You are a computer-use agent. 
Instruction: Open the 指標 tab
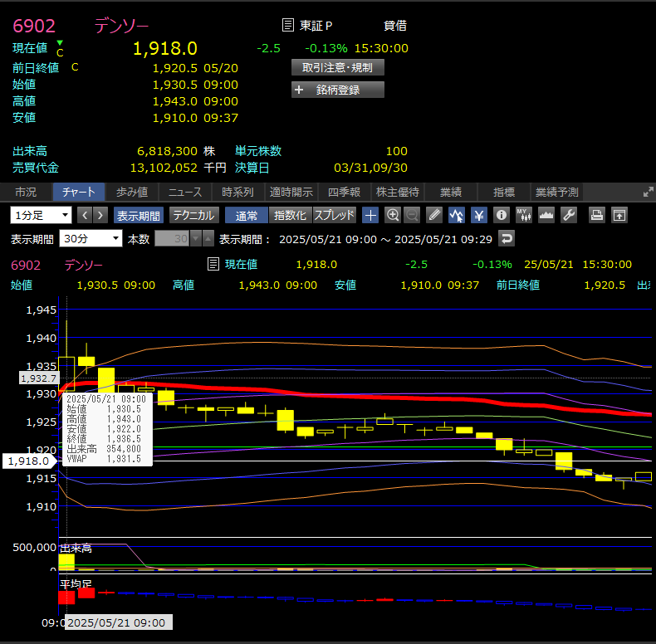coord(504,192)
